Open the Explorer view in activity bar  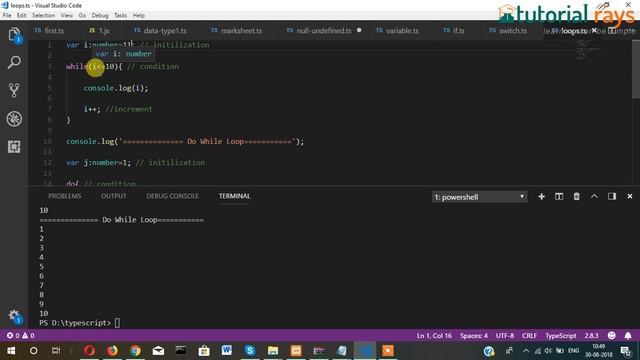14,35
